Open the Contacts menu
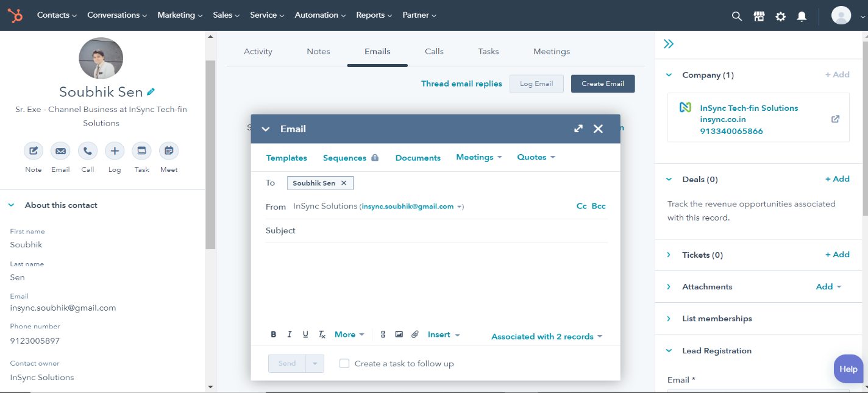Viewport: 868px width, 393px height. [57, 15]
